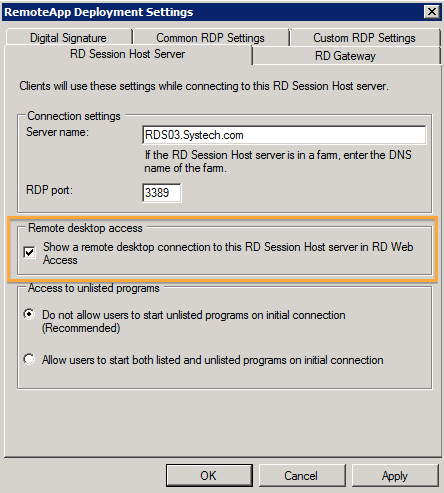Click the Remote desktop access group heading
The width and height of the screenshot is (444, 493).
point(85,228)
